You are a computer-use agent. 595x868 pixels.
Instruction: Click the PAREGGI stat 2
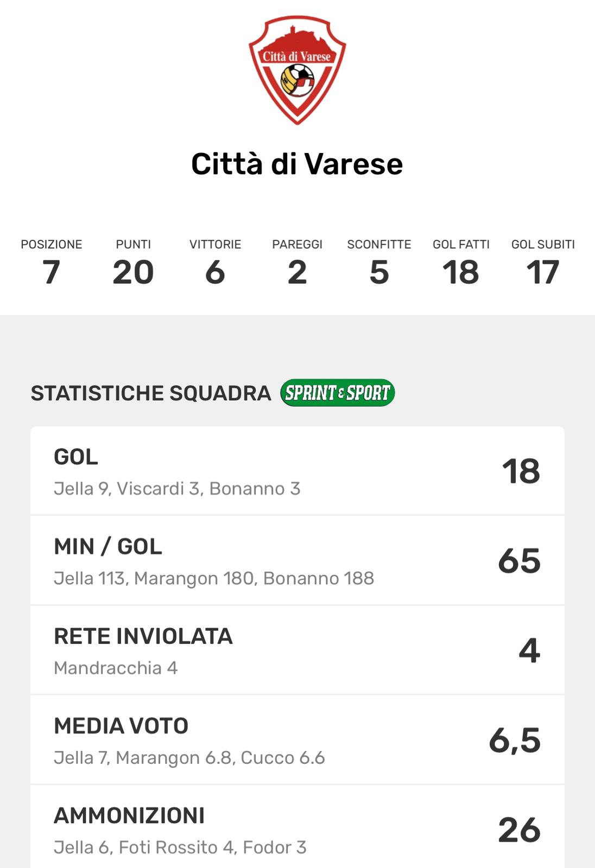[x=297, y=272]
